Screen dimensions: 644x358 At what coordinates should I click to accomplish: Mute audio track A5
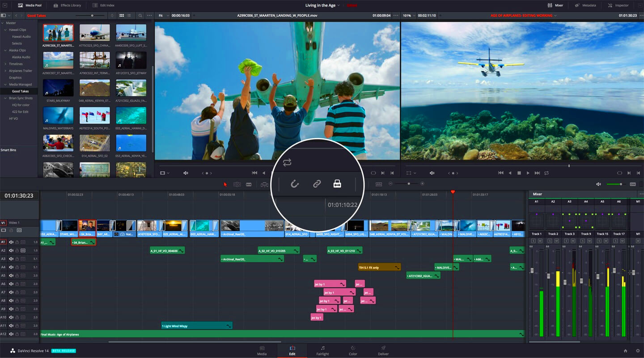click(11, 276)
